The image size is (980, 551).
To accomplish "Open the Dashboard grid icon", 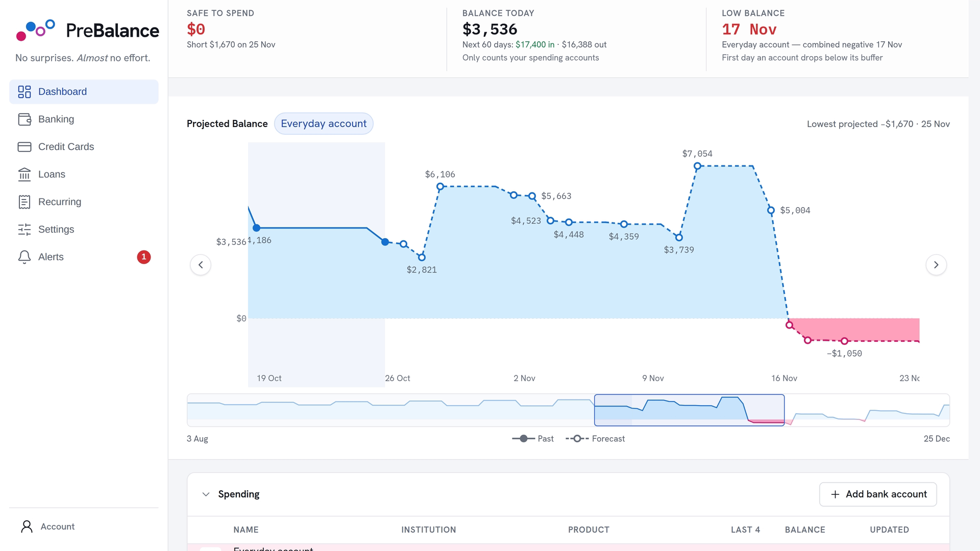I will (24, 92).
